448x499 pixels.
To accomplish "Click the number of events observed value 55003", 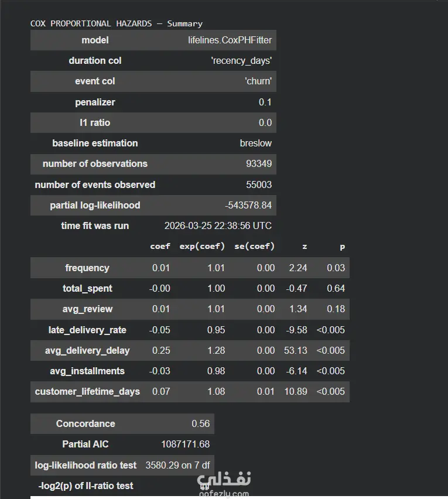I will (259, 184).
